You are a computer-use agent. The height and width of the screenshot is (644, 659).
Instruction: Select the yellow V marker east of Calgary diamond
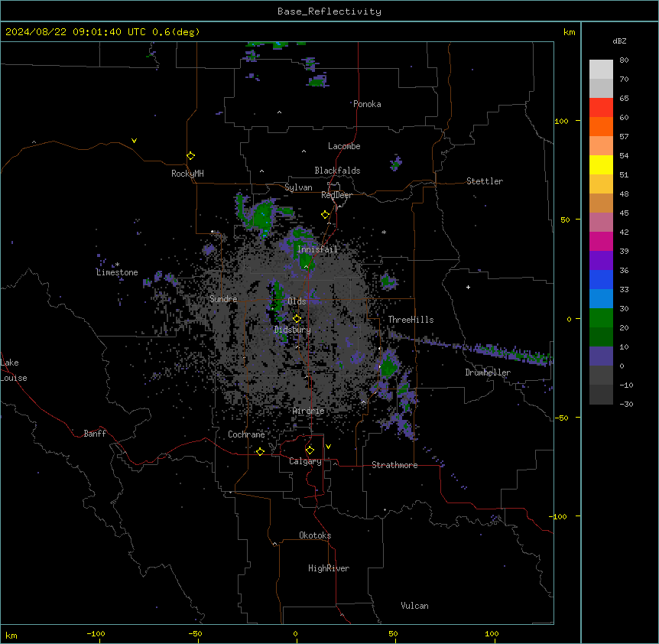click(328, 447)
